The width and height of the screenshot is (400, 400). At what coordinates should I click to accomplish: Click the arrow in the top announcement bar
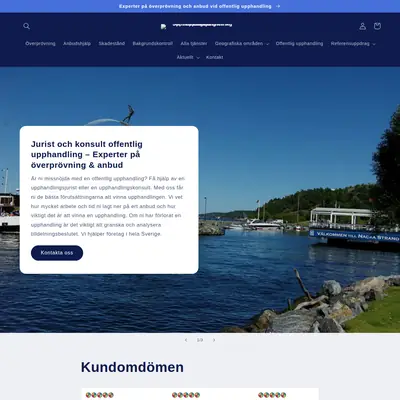pyautogui.click(x=278, y=6)
